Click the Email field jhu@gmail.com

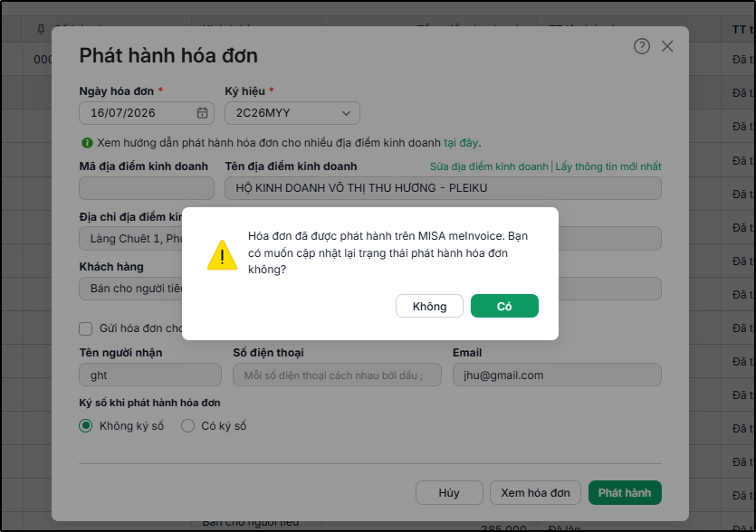tap(557, 375)
